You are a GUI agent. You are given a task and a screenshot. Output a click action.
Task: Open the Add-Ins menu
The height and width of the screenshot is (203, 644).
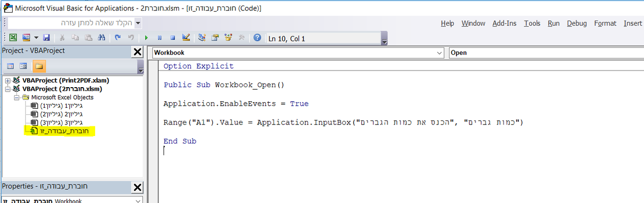[505, 23]
